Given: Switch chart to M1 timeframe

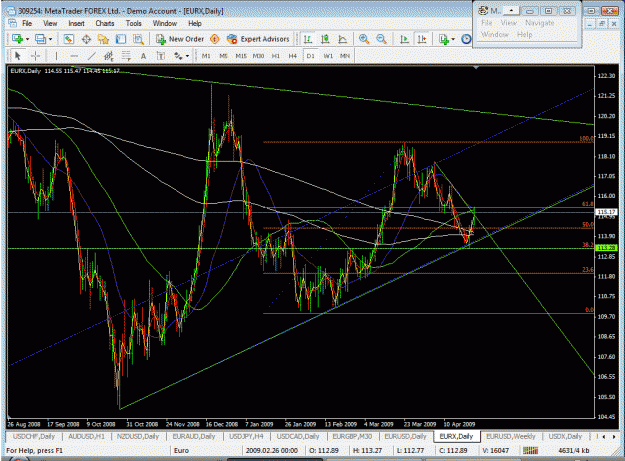Looking at the screenshot, I should pyautogui.click(x=206, y=56).
